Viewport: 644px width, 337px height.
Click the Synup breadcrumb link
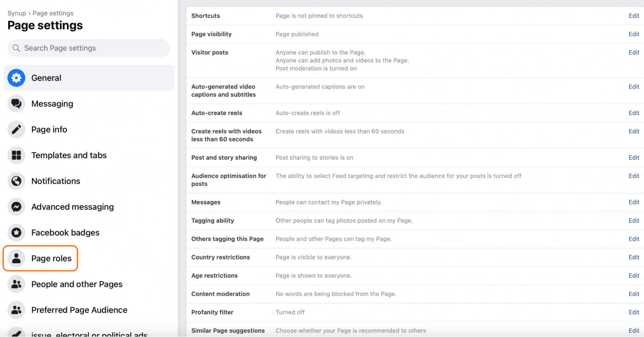tap(17, 13)
